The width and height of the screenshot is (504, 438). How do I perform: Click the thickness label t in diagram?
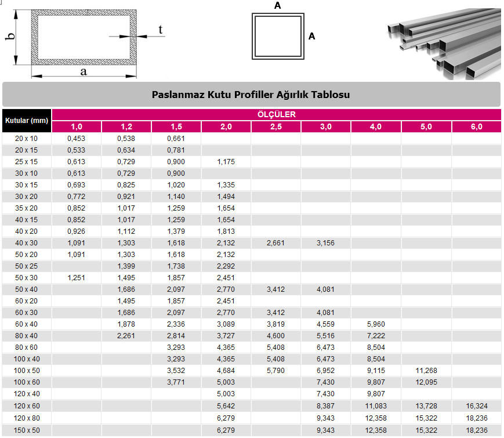coord(160,30)
